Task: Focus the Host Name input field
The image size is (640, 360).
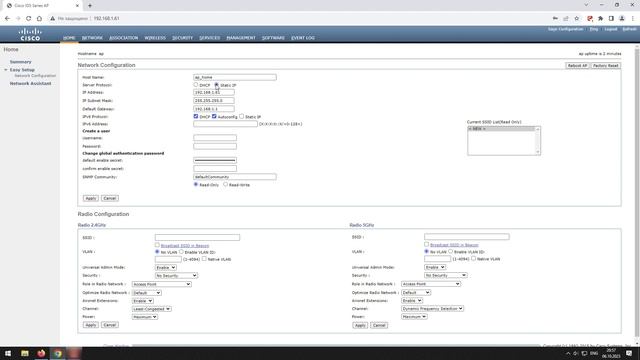Action: [235, 77]
